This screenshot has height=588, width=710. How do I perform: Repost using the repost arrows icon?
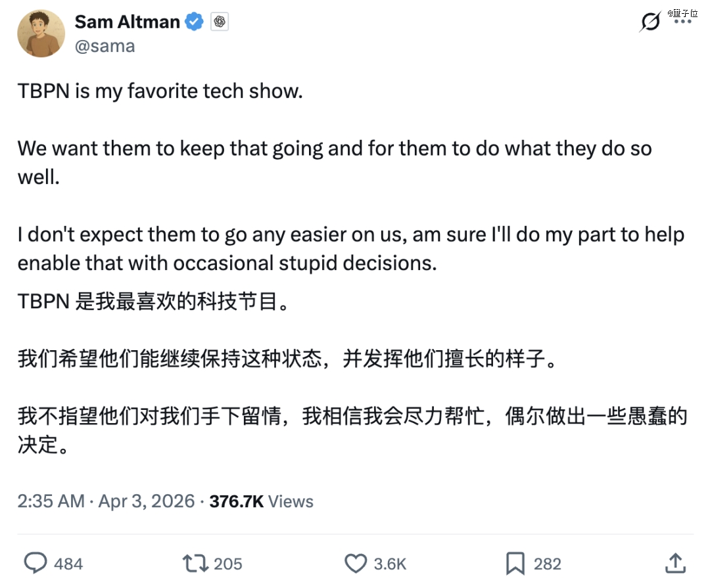tap(195, 563)
